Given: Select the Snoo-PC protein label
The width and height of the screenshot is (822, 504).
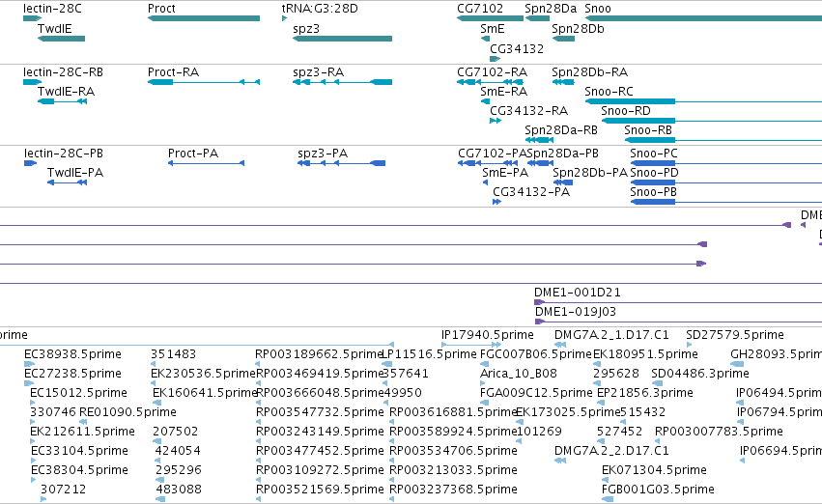Looking at the screenshot, I should click(654, 153).
